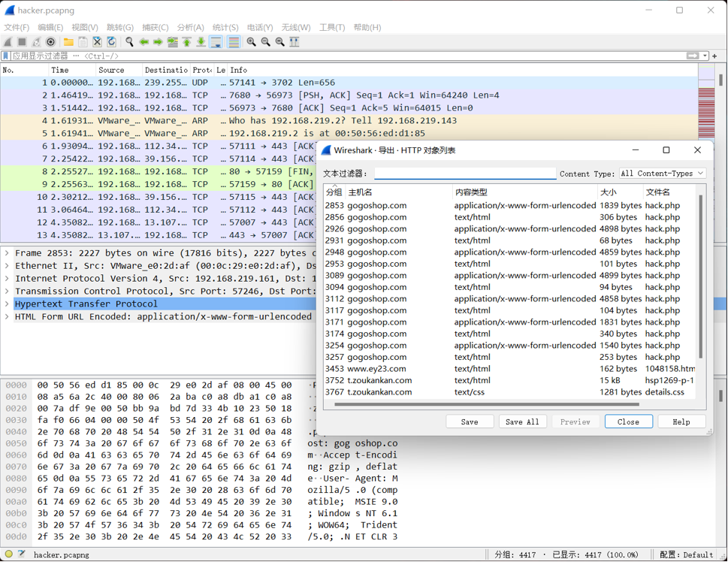The width and height of the screenshot is (728, 562).
Task: Reload the capture file via toolbar icon
Action: [x=111, y=42]
